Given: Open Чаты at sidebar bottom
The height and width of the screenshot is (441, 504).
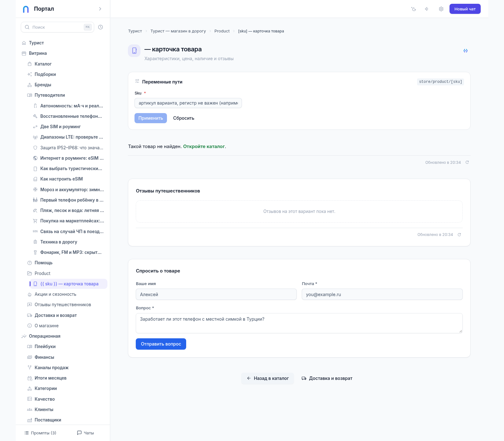Looking at the screenshot, I should point(86,433).
